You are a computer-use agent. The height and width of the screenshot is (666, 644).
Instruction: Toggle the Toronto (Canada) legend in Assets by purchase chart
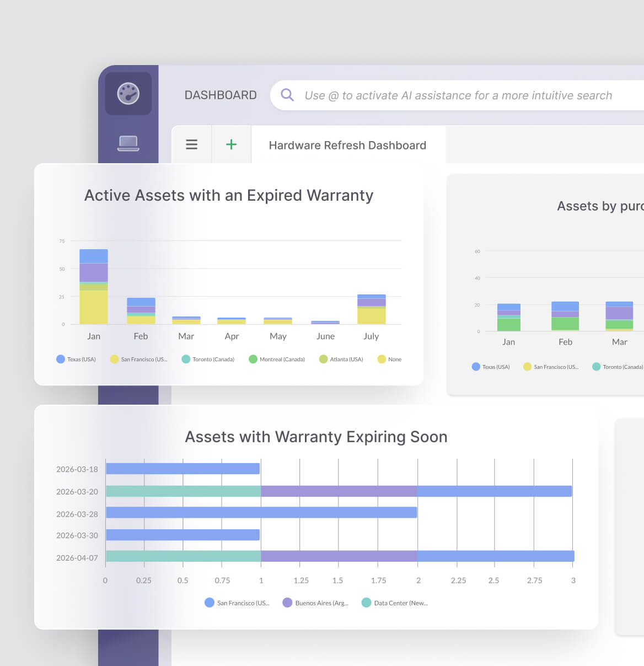(x=596, y=367)
